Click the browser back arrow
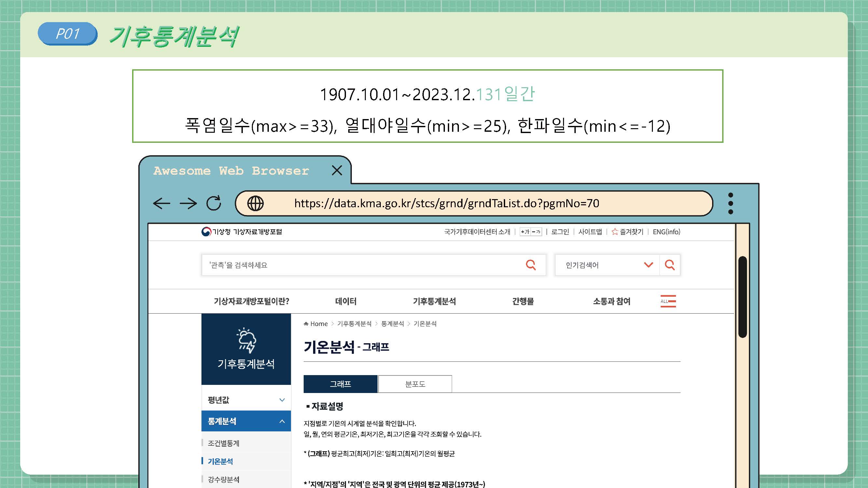868x488 pixels. point(161,203)
